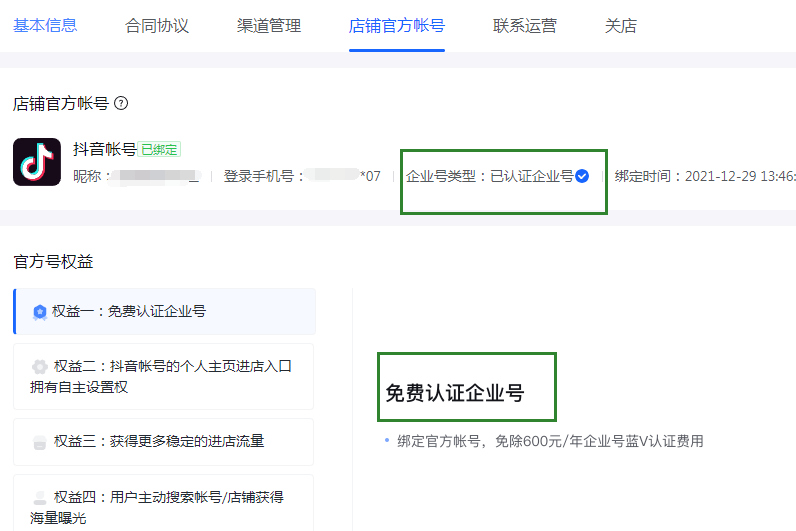Select 权益一：免费认证企业号 item
This screenshot has height=531, width=796.
pos(164,311)
